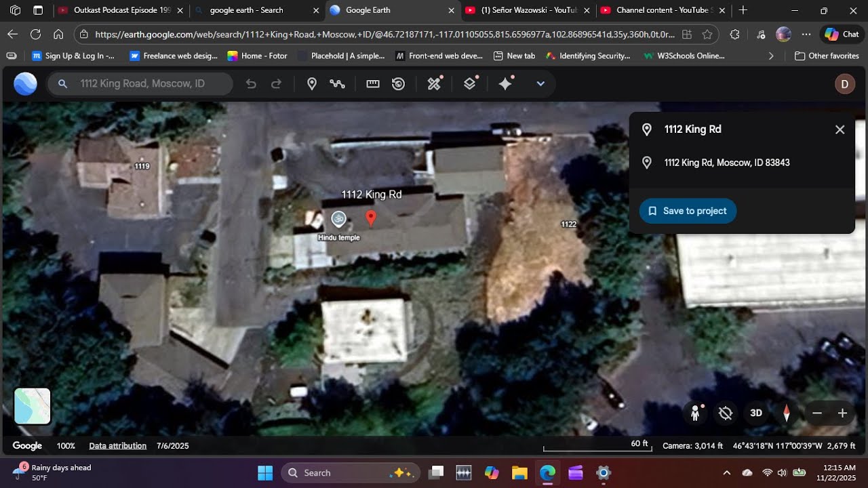Click the address 1112 King Rd, Moscow, ID 83843
The height and width of the screenshot is (488, 868).
(x=727, y=163)
